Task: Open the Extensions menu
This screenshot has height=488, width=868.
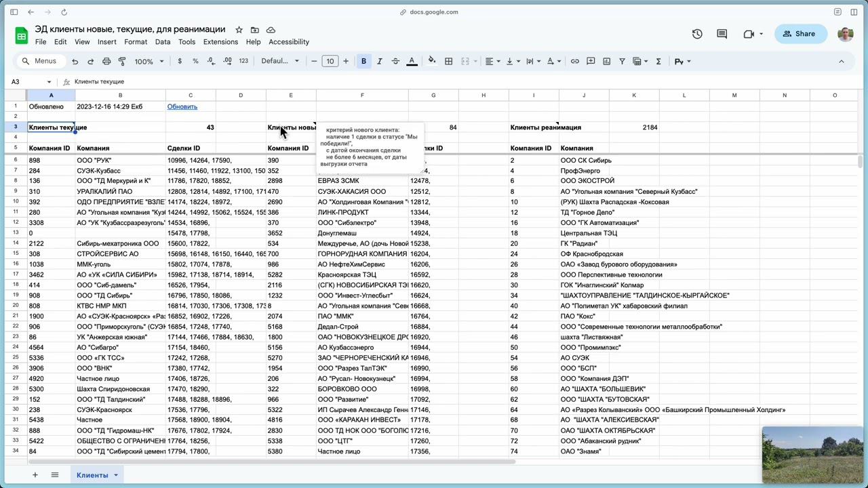Action: click(220, 42)
